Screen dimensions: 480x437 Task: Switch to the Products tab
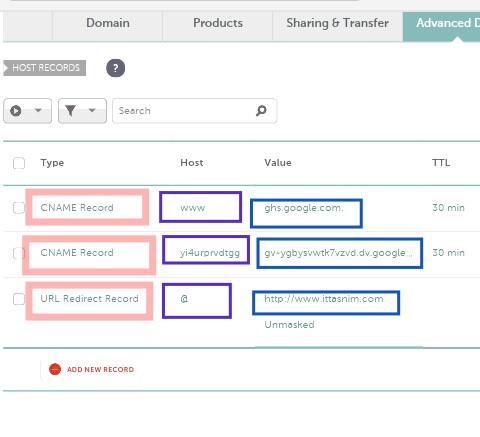pos(218,26)
